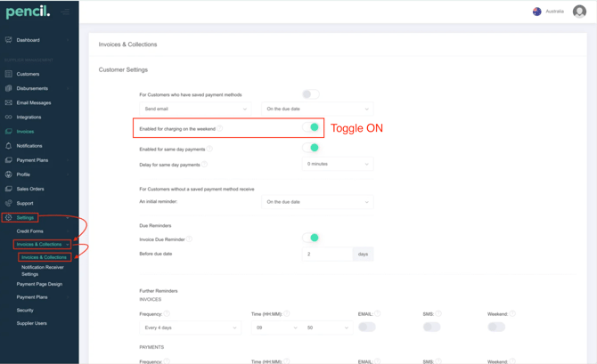The image size is (597, 364).
Task: Click the sidebar collapse hamburger icon
Action: click(x=66, y=12)
